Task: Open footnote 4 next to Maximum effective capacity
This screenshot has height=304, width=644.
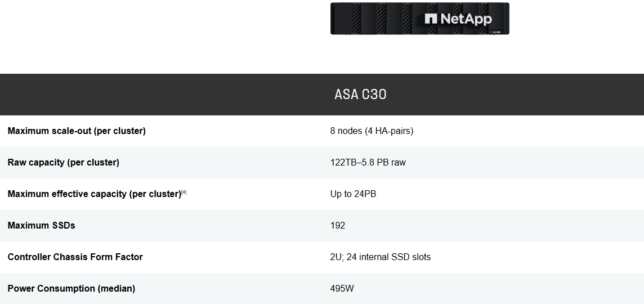Action: [184, 193]
